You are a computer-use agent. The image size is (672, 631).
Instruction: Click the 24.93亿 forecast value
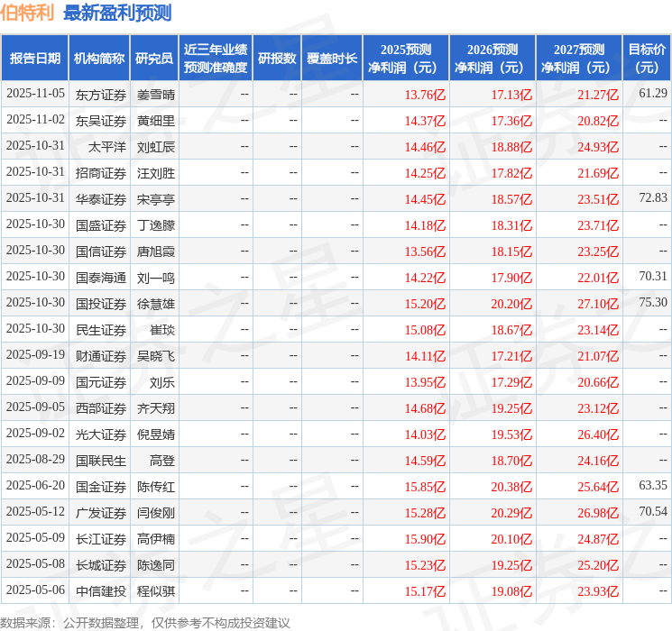point(598,147)
